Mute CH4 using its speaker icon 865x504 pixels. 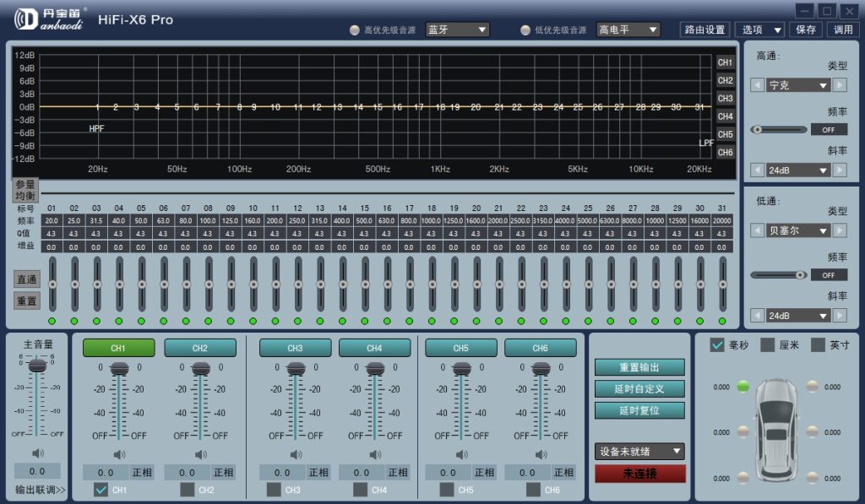(x=375, y=454)
